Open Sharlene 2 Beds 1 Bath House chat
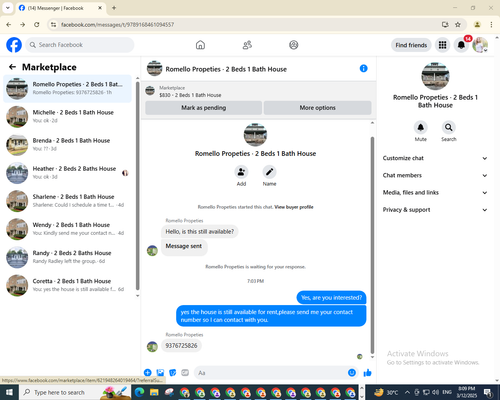500x400 pixels. pyautogui.click(x=67, y=201)
